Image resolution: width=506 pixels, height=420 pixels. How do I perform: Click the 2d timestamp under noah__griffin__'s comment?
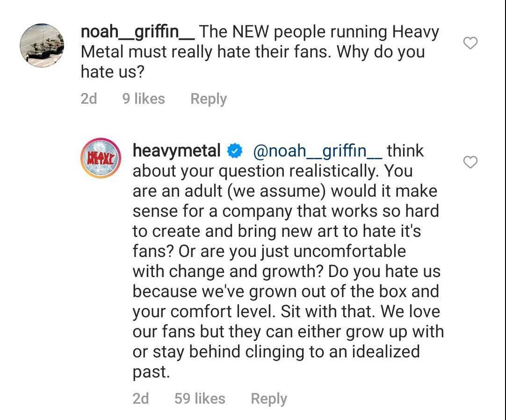(89, 99)
